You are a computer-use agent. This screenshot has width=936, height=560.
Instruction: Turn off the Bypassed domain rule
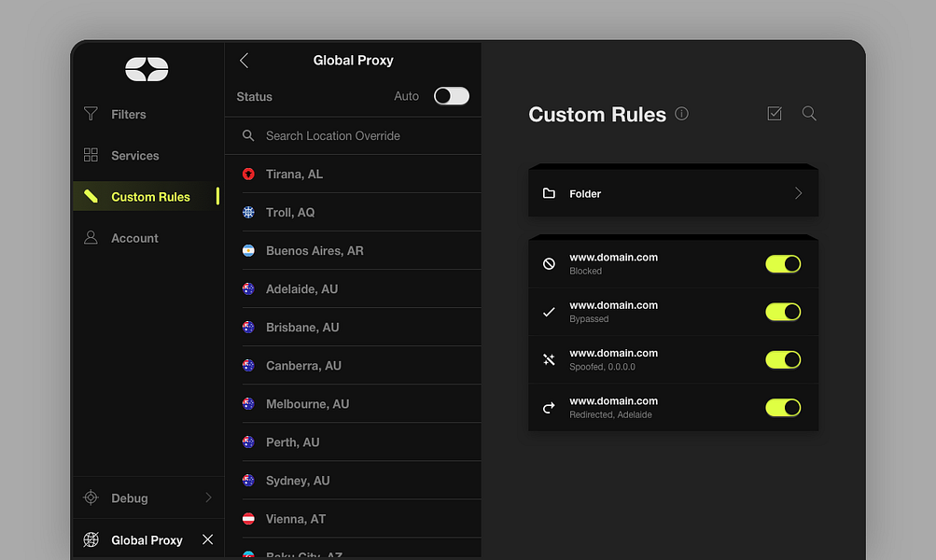click(x=783, y=312)
